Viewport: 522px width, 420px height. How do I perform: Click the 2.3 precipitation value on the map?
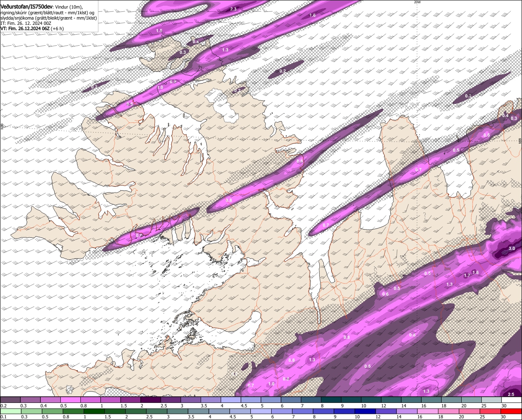click(x=233, y=9)
